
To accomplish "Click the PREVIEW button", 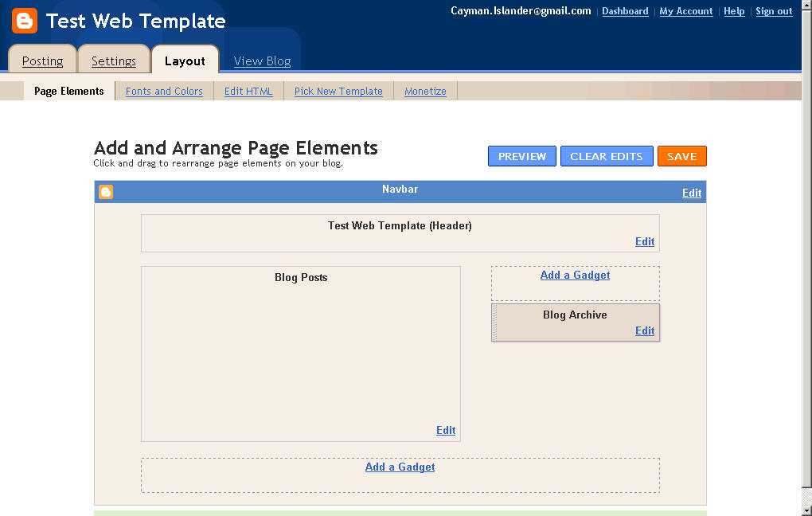I will click(522, 156).
